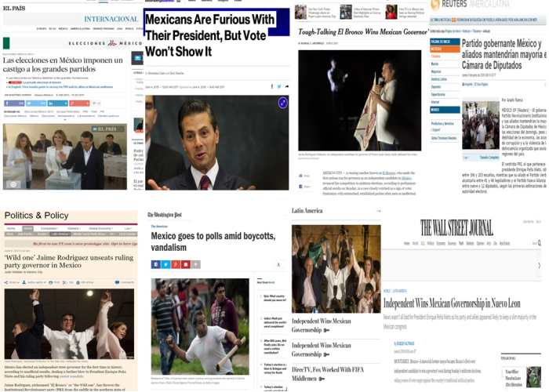The image size is (549, 392).
Task: Open 'DirecTV, Fox Worked With FIFA Middlemen'
Action: 328,374
